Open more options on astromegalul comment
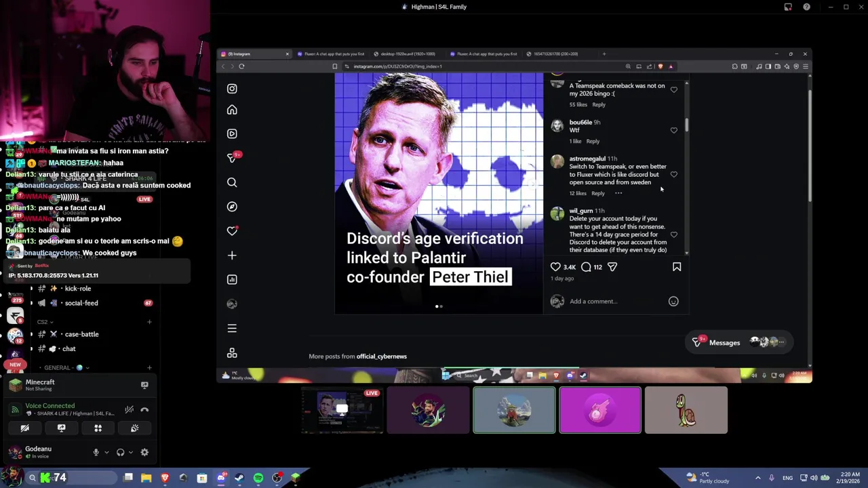This screenshot has height=488, width=868. pyautogui.click(x=618, y=193)
